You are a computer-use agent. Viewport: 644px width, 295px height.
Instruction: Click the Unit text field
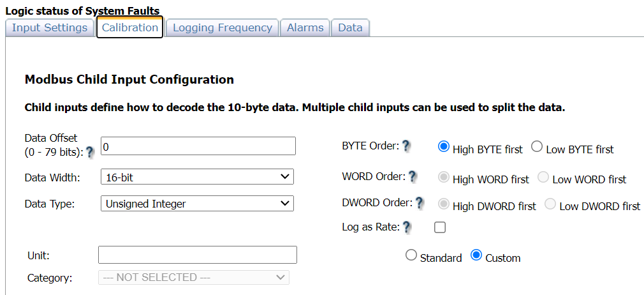coord(198,255)
